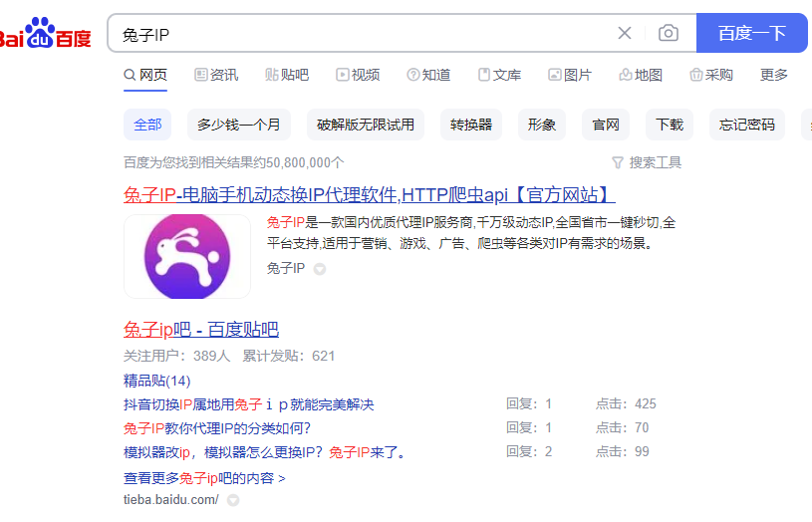Click the 关注用户: 389人 text

pyautogui.click(x=176, y=356)
